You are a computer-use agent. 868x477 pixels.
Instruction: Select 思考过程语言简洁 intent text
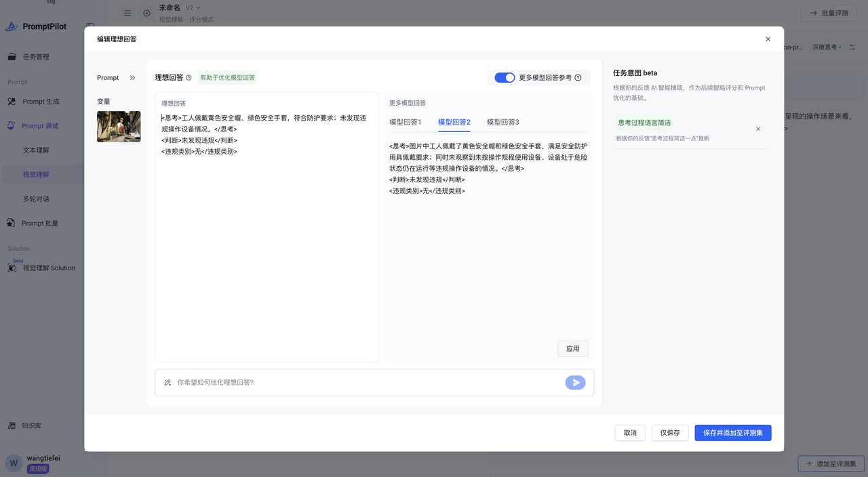point(644,123)
